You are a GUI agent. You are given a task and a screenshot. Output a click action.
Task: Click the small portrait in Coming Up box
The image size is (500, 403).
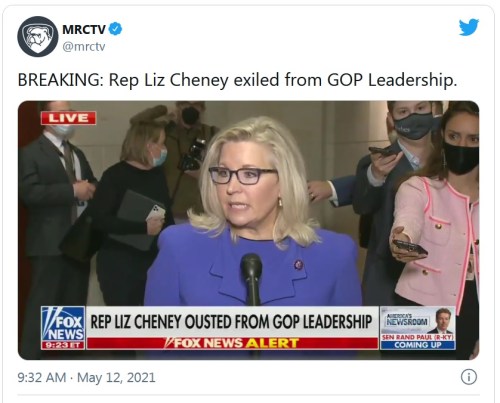[x=441, y=321]
